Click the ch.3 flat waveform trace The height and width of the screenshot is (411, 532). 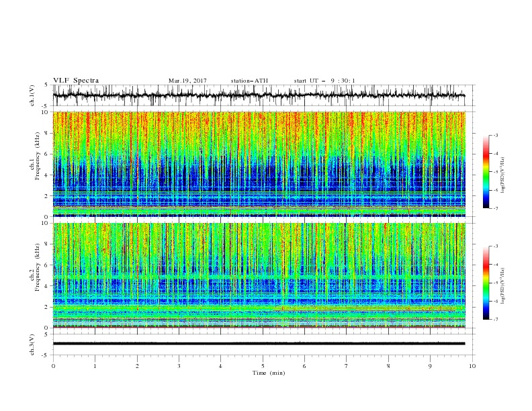point(259,344)
